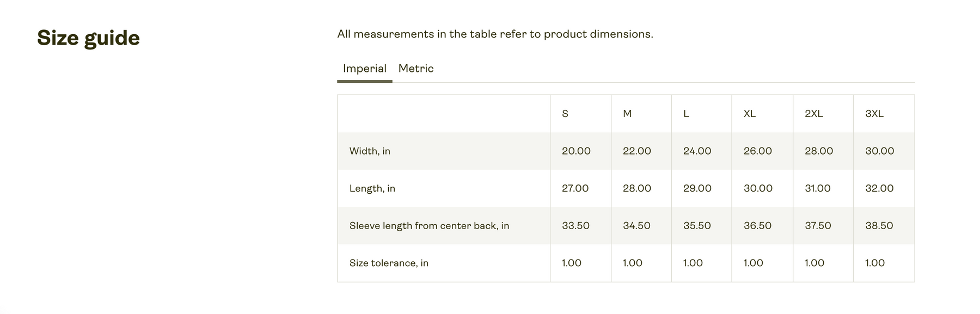Select the Imperial tab
The image size is (980, 314).
pyautogui.click(x=365, y=69)
